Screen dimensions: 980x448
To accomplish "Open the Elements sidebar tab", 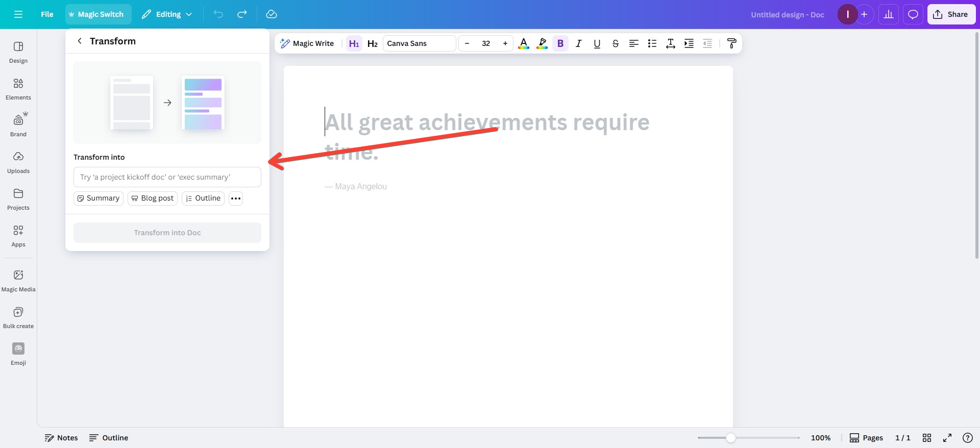I will click(18, 89).
